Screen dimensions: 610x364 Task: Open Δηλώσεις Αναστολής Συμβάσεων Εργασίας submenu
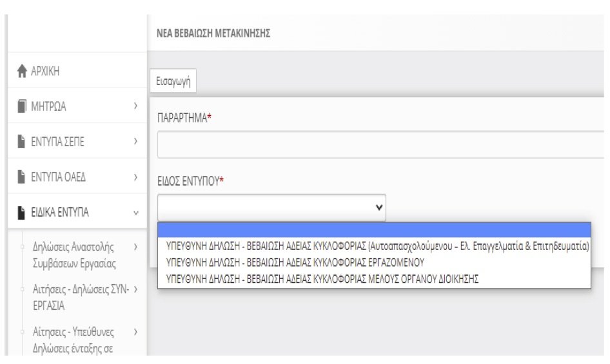point(73,255)
